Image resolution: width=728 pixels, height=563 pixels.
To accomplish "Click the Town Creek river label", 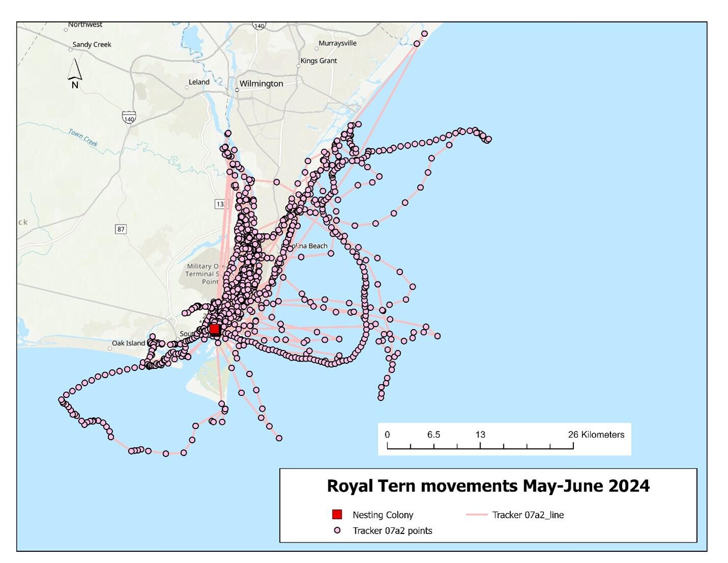I will click(83, 138).
